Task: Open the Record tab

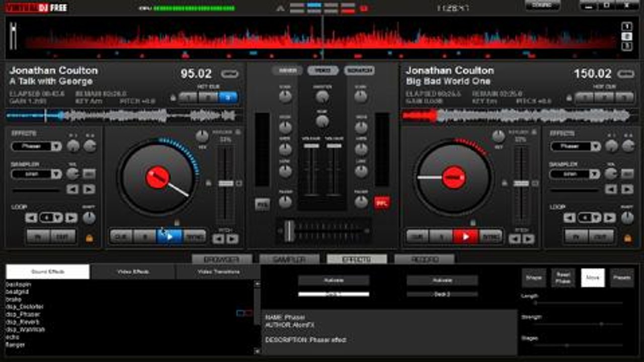Action: click(424, 259)
